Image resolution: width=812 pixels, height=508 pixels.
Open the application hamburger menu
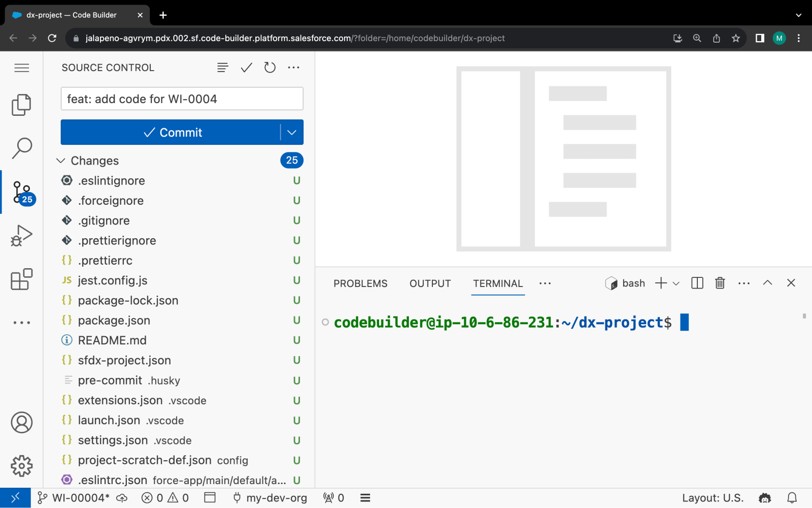click(x=21, y=68)
